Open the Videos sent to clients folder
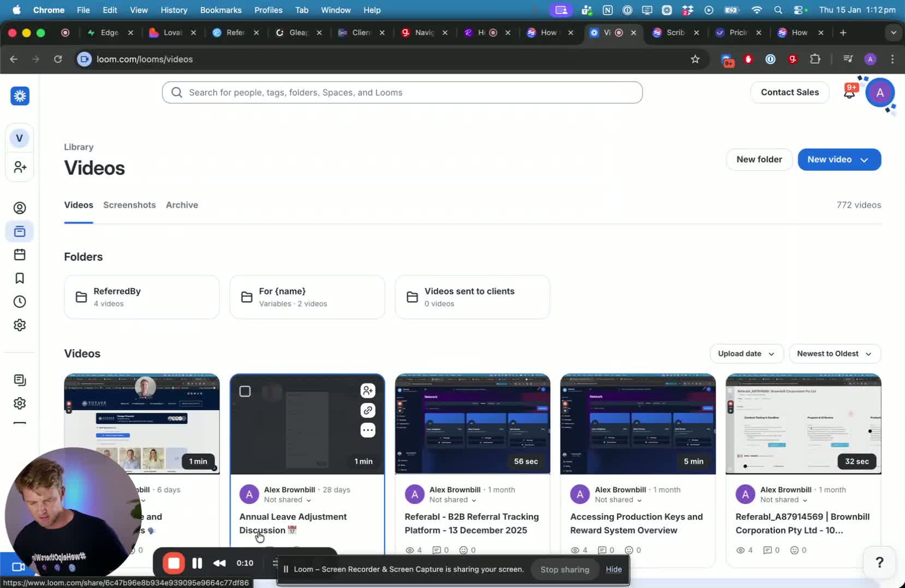905x588 pixels. (x=473, y=297)
